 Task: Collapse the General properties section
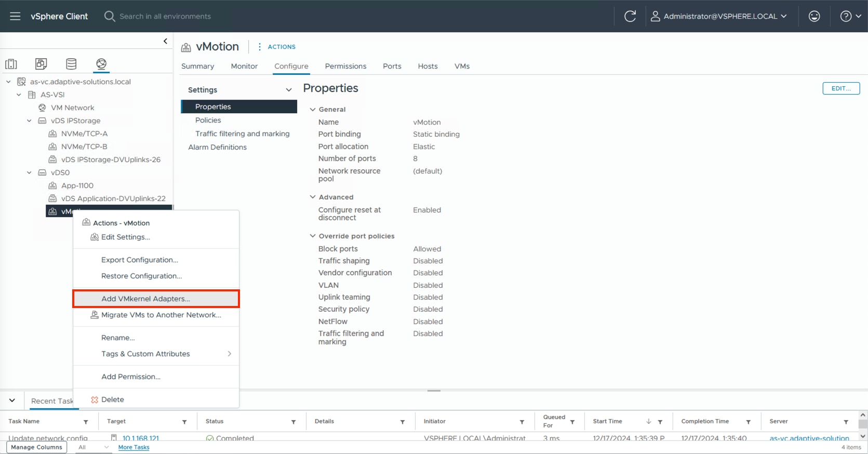313,109
